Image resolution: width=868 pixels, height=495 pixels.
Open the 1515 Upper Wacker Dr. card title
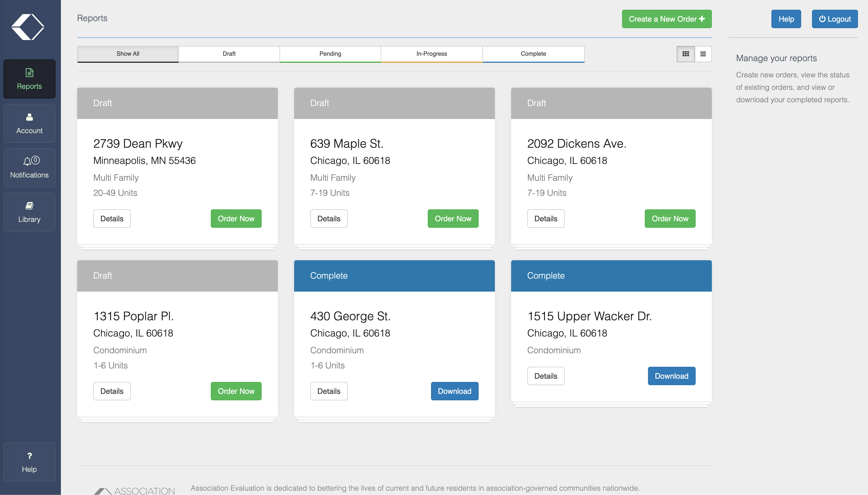pos(589,316)
